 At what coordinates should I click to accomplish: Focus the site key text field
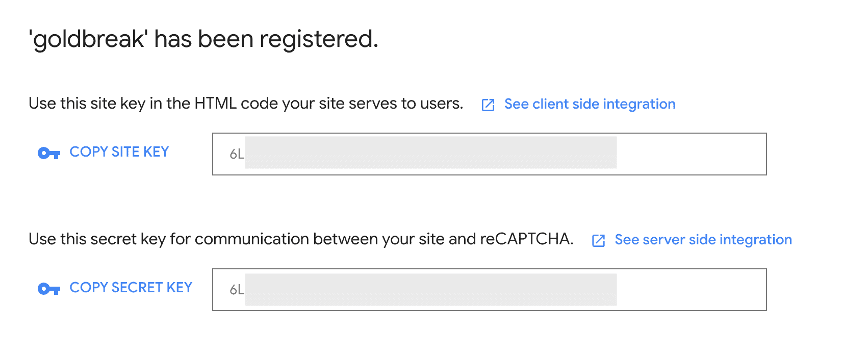pos(489,154)
